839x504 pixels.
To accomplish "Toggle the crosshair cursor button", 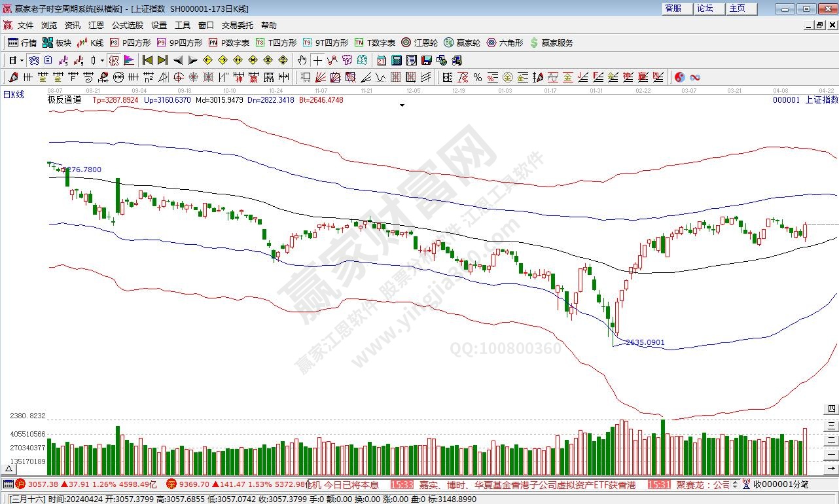I will (x=317, y=60).
